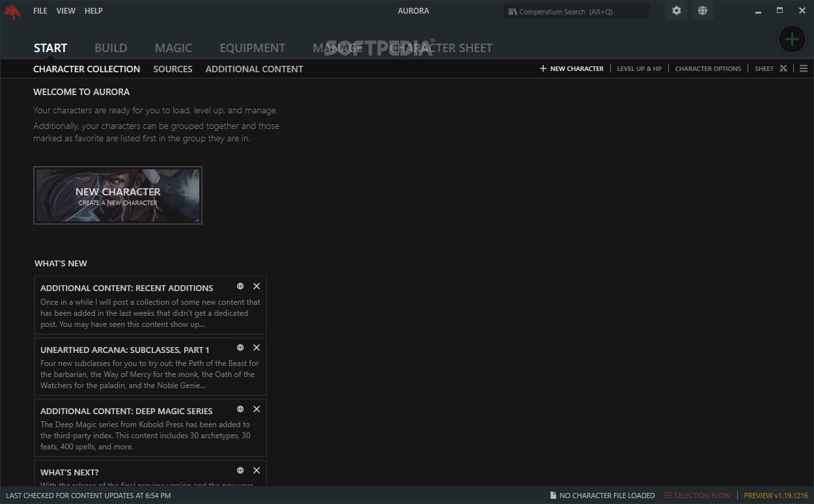The height and width of the screenshot is (504, 814).
Task: Switch to the Start tab
Action: (50, 48)
